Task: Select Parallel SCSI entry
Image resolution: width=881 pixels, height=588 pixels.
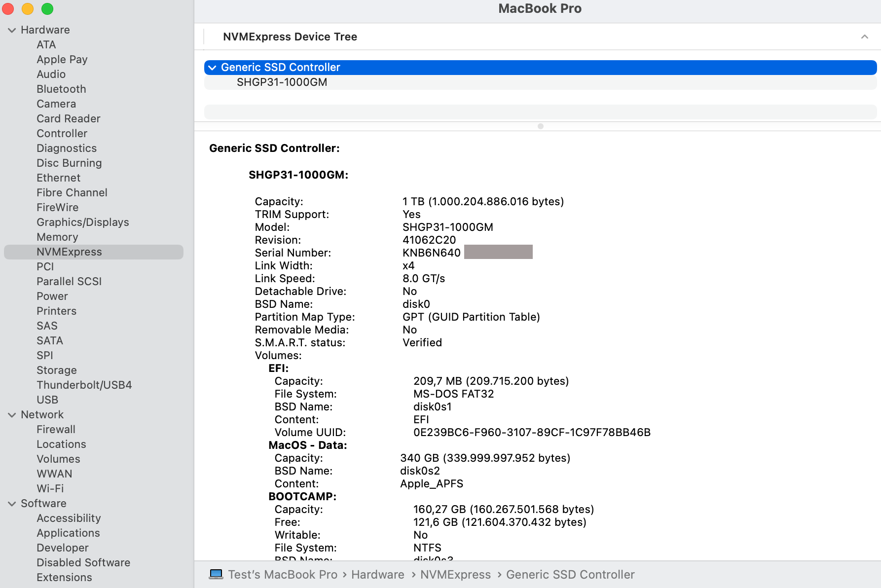Action: tap(69, 282)
